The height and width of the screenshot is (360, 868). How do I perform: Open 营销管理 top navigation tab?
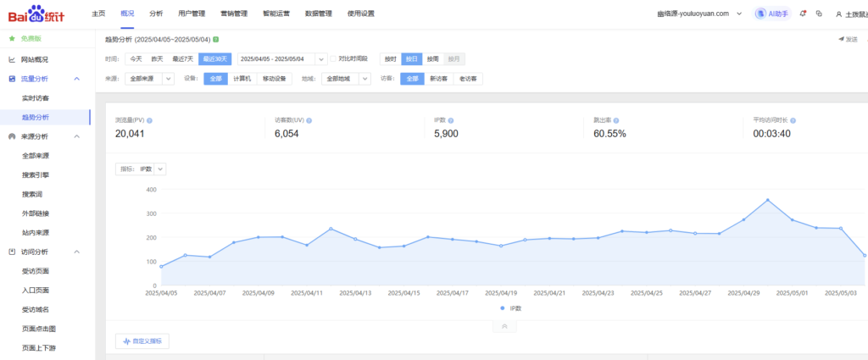(234, 14)
